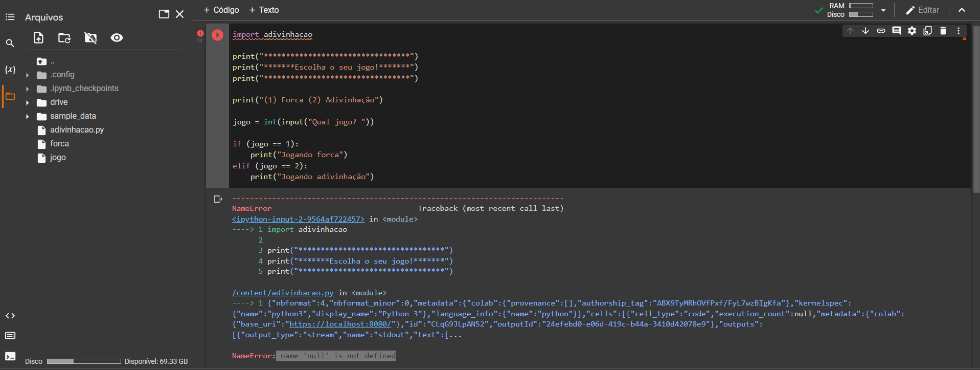The height and width of the screenshot is (370, 980).
Task: Add a text cell with + Texto
Action: [264, 10]
